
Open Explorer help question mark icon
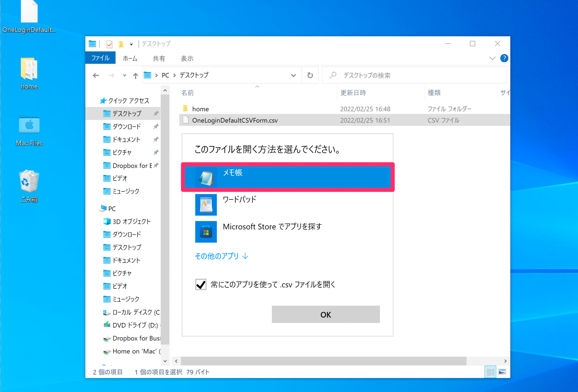(504, 58)
